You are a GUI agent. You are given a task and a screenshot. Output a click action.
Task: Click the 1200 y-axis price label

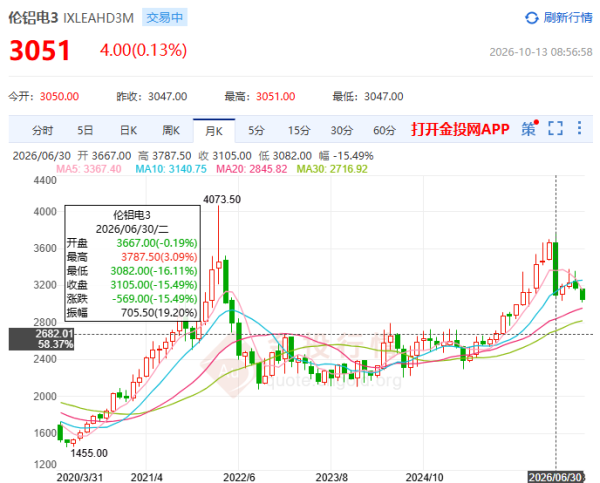[45, 465]
